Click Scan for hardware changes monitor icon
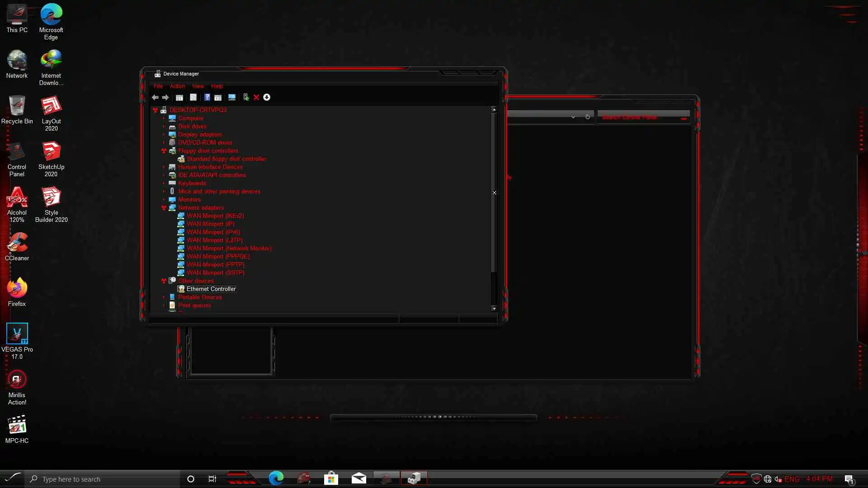The width and height of the screenshot is (868, 488). click(232, 98)
